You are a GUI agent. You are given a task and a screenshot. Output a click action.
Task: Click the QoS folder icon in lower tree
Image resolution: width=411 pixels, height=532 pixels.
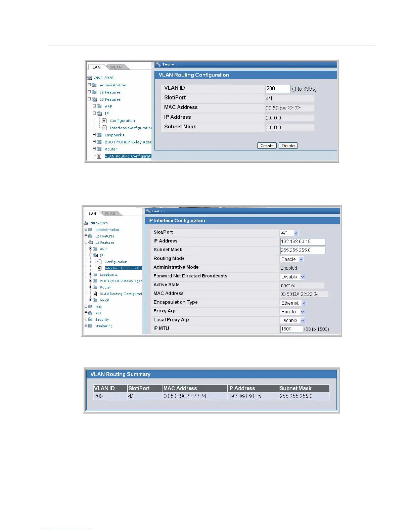tap(90, 307)
